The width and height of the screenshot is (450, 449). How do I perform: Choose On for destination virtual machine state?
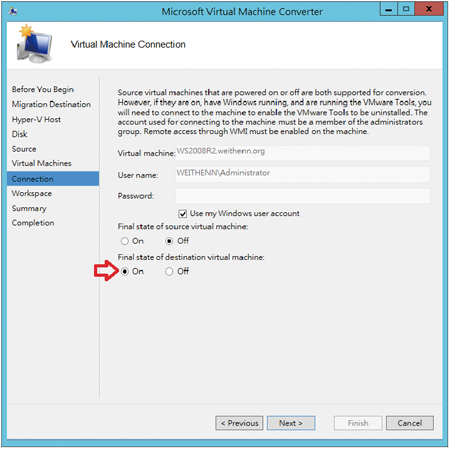point(125,272)
